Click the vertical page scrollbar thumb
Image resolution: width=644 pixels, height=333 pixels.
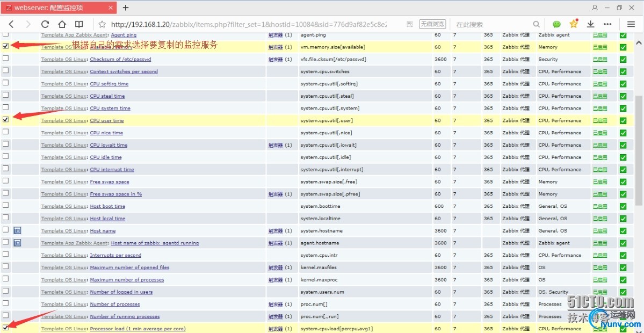click(x=639, y=150)
